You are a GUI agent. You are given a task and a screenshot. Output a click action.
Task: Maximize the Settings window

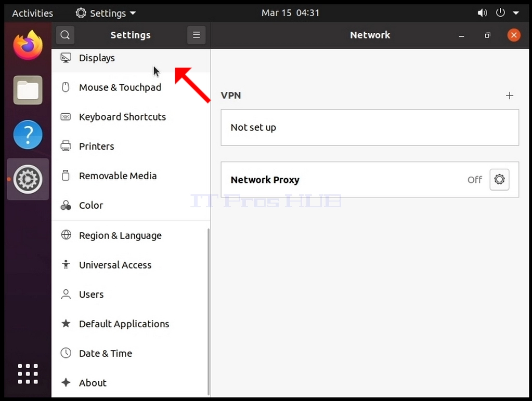[x=488, y=35]
